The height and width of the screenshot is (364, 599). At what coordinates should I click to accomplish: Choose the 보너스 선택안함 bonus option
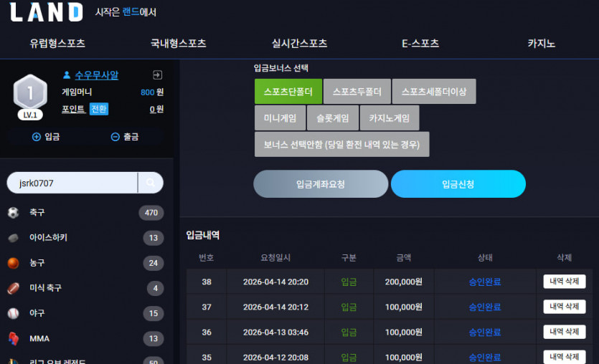pyautogui.click(x=342, y=144)
